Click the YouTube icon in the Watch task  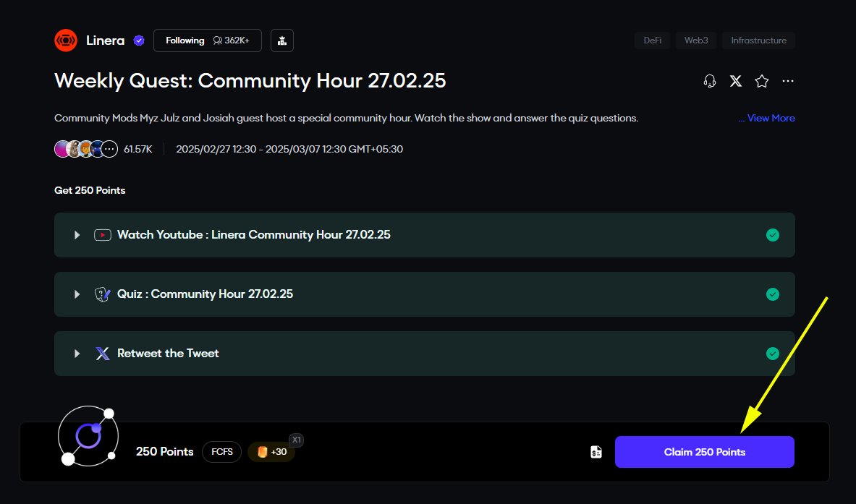(103, 235)
